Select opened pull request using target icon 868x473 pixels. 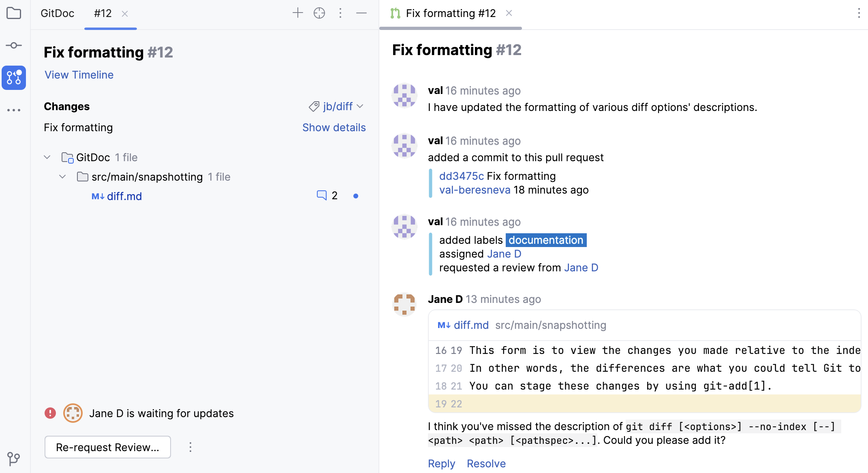[x=319, y=13]
